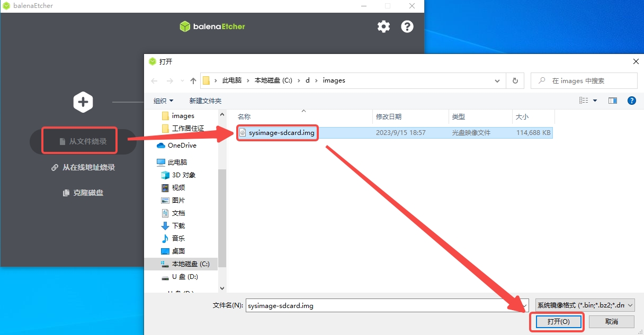
Task: Click 取消 to cancel the dialog
Action: pos(611,322)
